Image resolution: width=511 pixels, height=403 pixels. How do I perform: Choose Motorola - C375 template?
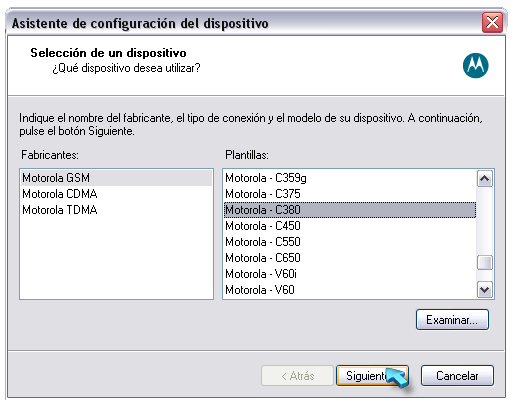pyautogui.click(x=350, y=194)
